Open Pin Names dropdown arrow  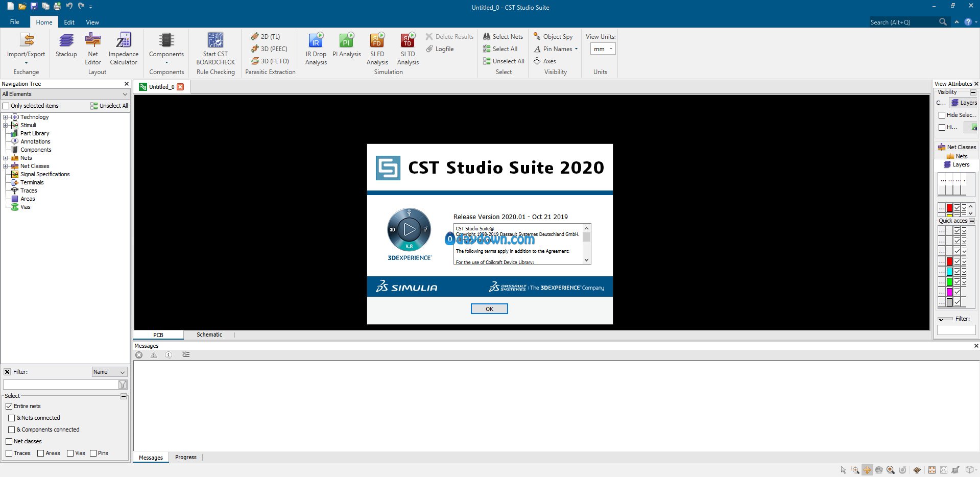(576, 49)
